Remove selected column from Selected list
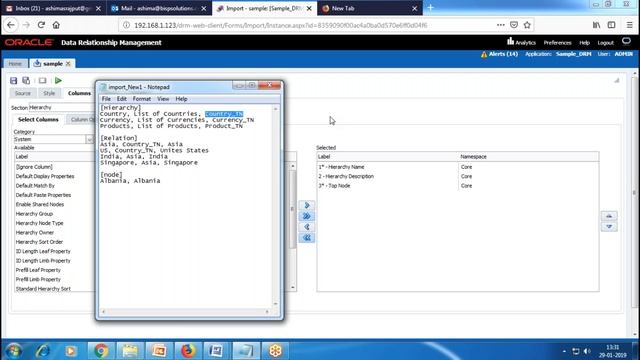The height and width of the screenshot is (360, 640). (307, 227)
